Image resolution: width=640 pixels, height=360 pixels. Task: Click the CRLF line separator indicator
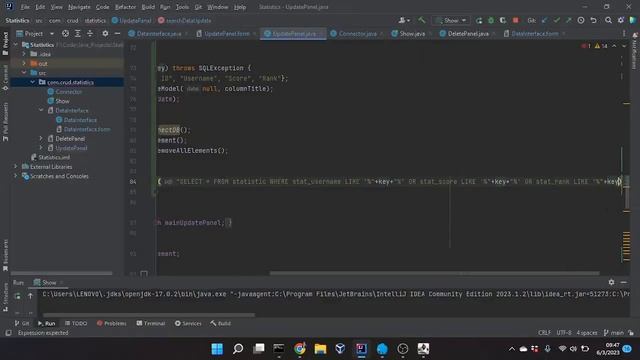tap(544, 333)
